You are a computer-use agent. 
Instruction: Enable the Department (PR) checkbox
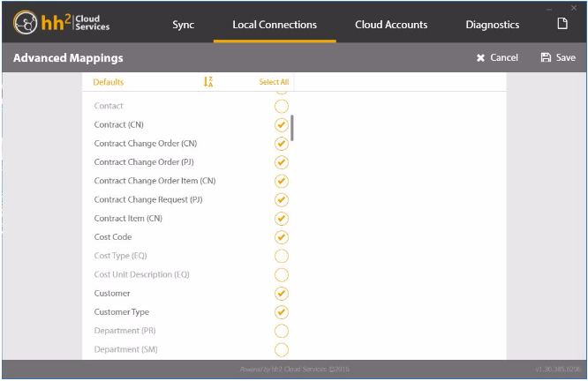coord(282,332)
